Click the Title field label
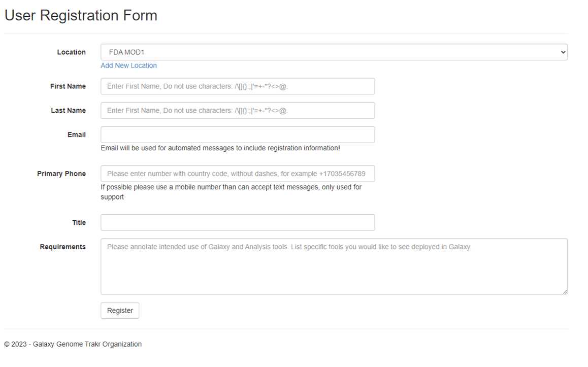The height and width of the screenshot is (367, 588). pos(79,223)
